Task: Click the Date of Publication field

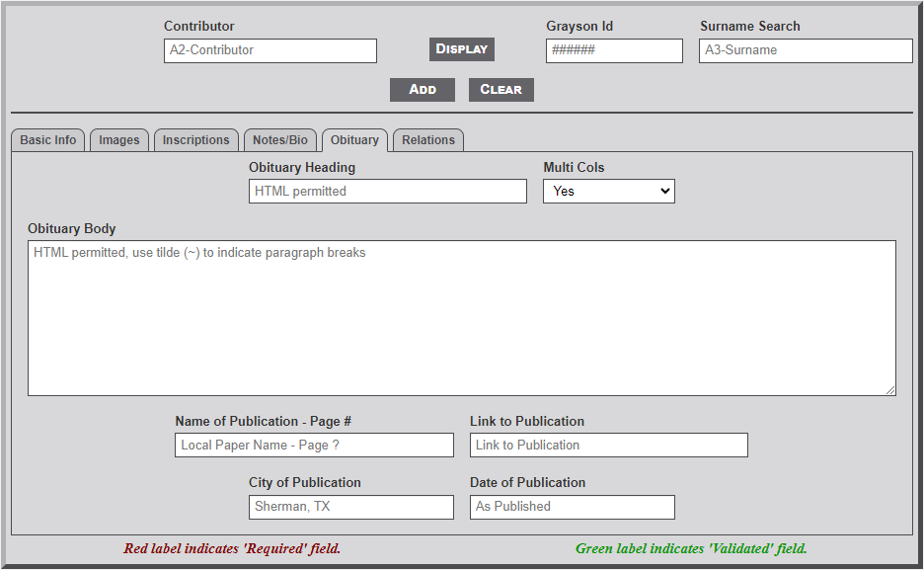Action: click(x=572, y=507)
